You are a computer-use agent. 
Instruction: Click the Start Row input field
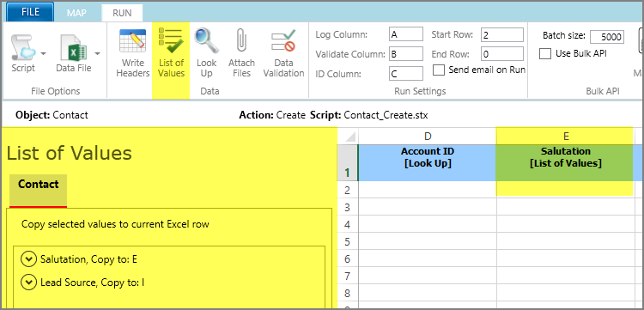[502, 34]
